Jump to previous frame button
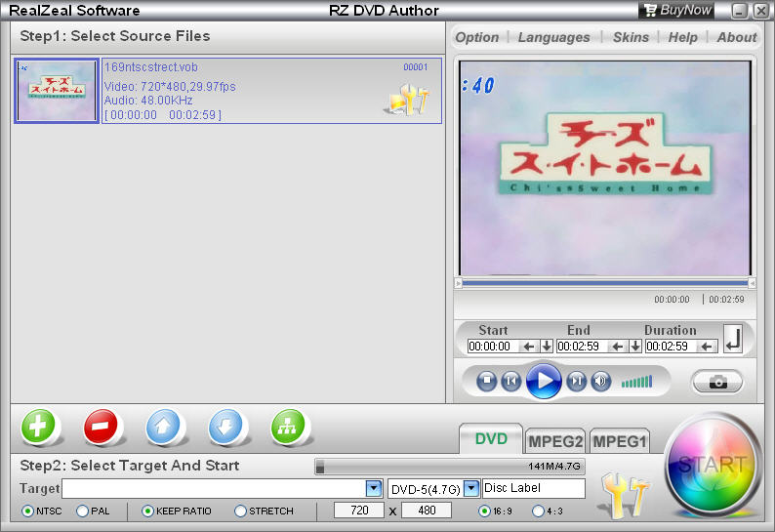 point(511,382)
